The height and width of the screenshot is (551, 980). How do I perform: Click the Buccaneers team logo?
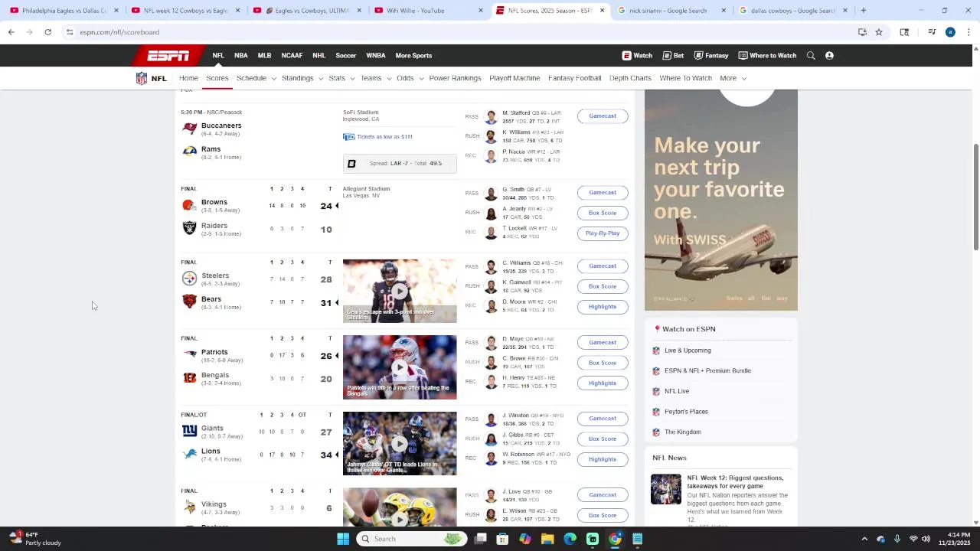click(189, 129)
